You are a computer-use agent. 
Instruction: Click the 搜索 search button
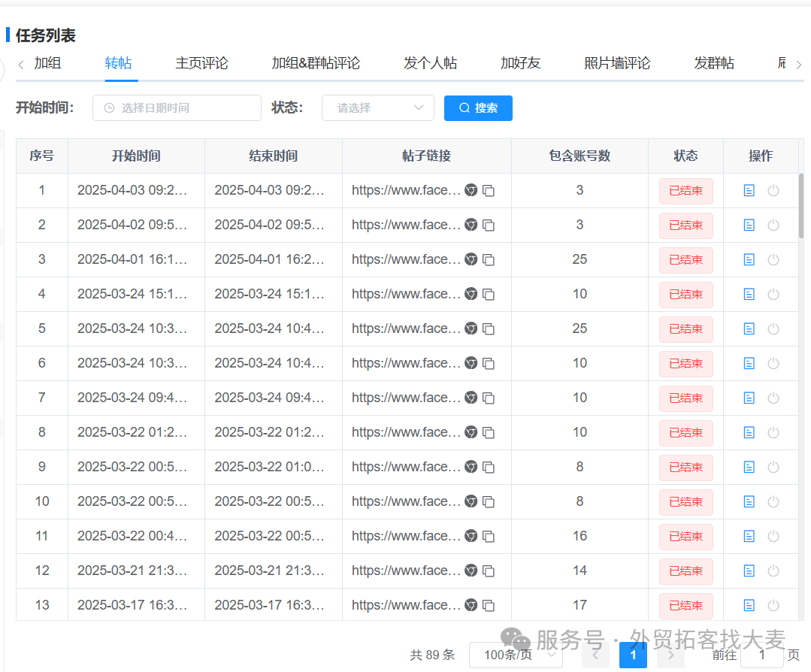pos(478,108)
